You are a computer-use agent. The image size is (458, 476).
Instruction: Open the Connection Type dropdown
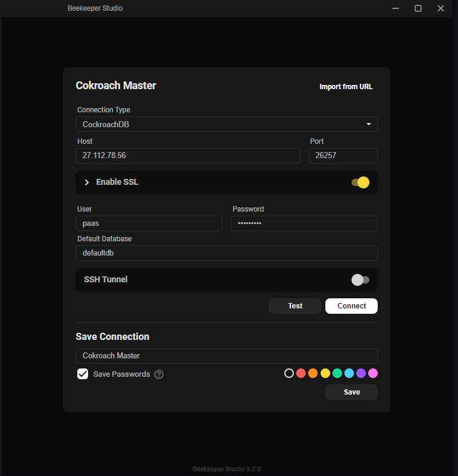click(227, 124)
